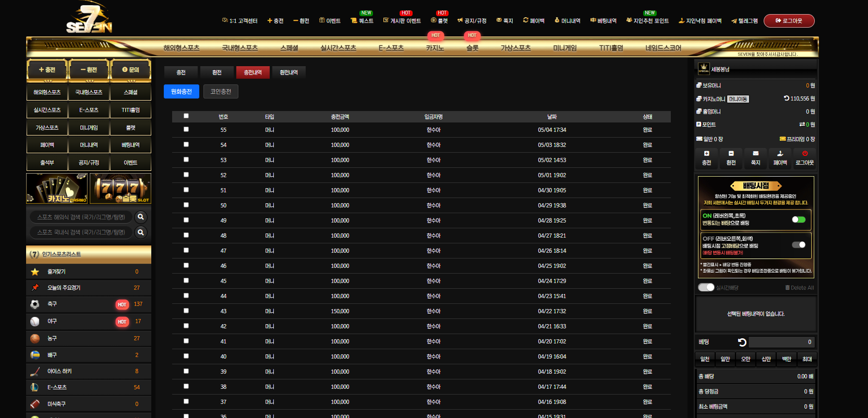Click the betting amount input field
Screen dimensions: 868x418
(x=781, y=342)
